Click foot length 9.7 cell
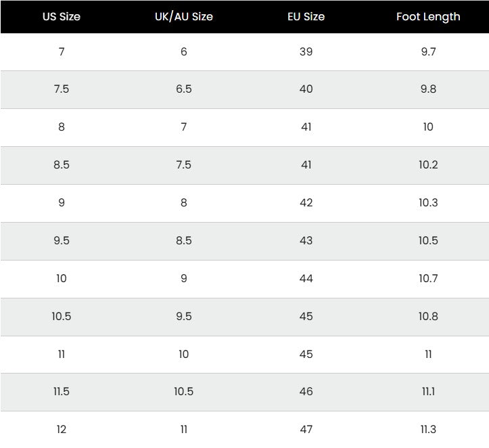Screen dimensions: 489x448 [x=428, y=51]
